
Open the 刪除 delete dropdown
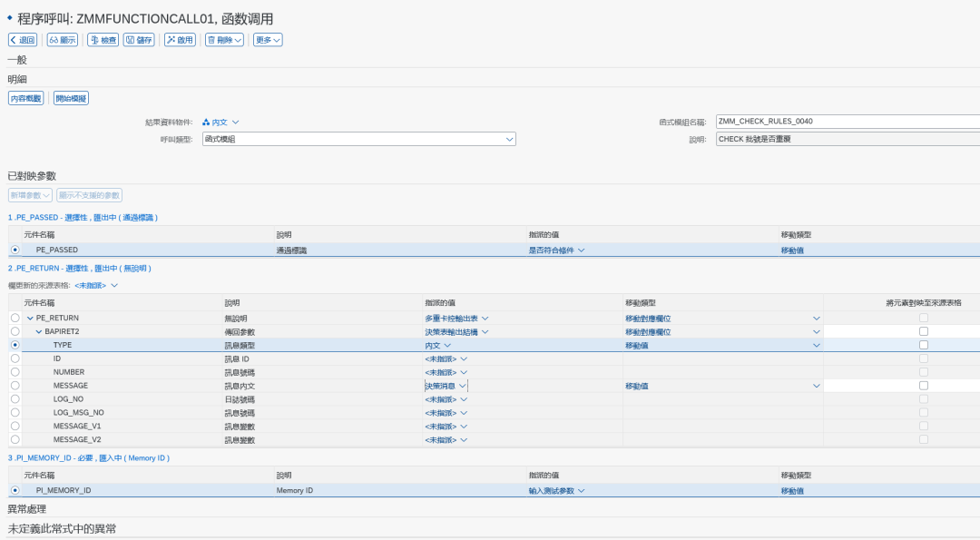coord(224,40)
